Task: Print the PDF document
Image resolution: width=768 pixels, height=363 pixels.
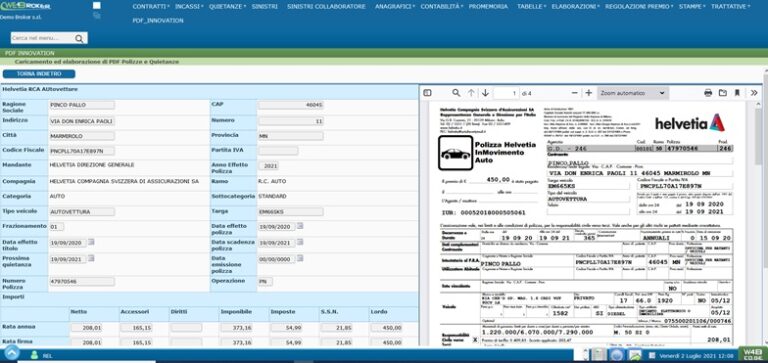Action: (708, 93)
